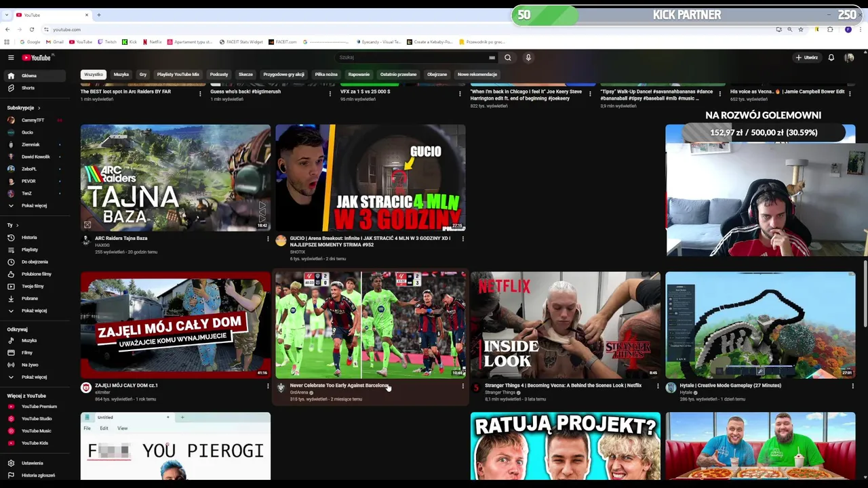Click the search magnifier button
868x488 pixels.
507,58
